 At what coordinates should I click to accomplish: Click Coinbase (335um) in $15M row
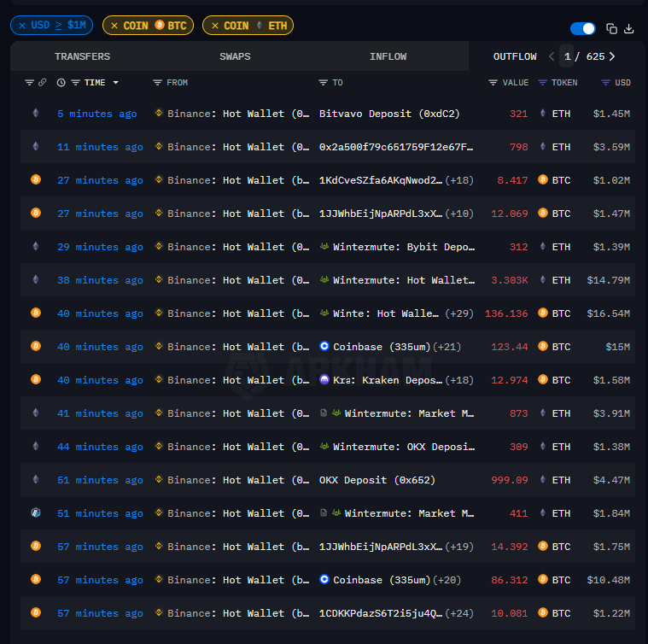(382, 347)
